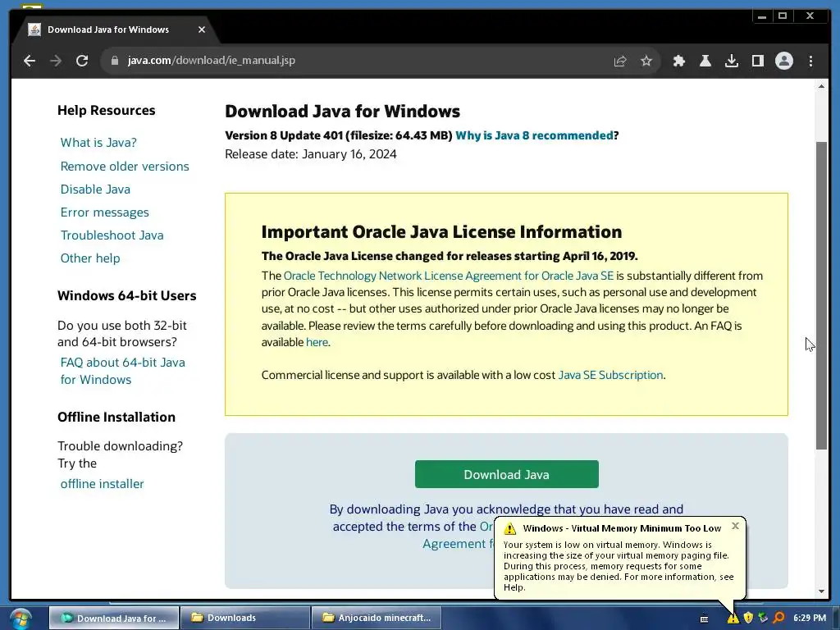Share this page using the share icon
This screenshot has height=630, width=840.
click(x=620, y=61)
